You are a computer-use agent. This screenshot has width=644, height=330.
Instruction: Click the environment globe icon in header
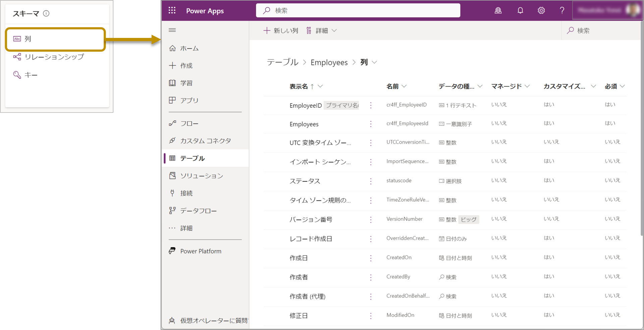[498, 10]
